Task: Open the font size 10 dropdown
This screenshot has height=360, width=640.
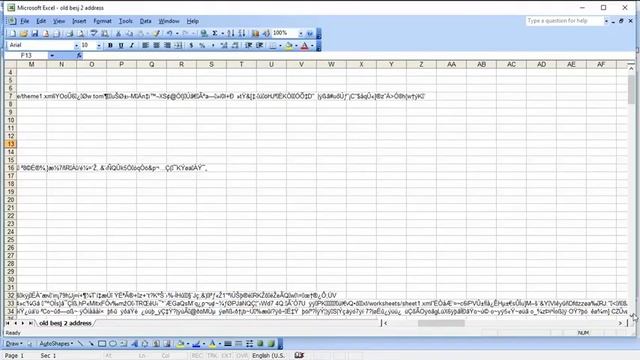Action: click(x=99, y=46)
